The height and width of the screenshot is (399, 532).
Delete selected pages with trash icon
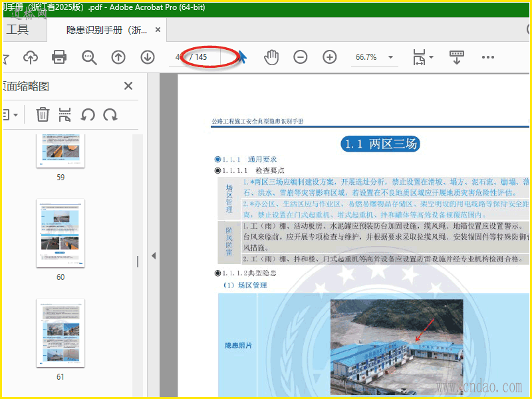pos(43,114)
